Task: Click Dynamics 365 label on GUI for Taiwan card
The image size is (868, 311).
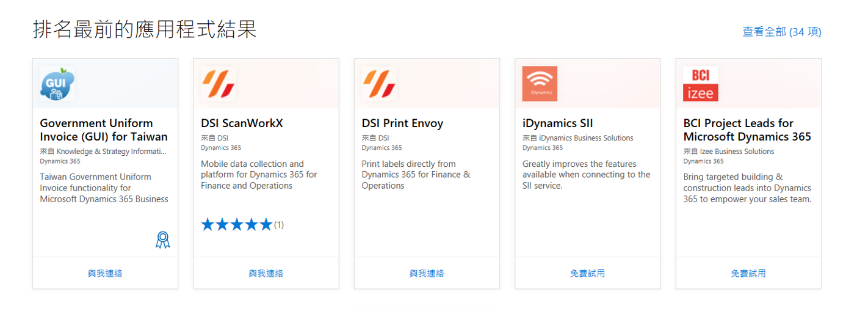Action: (x=60, y=161)
